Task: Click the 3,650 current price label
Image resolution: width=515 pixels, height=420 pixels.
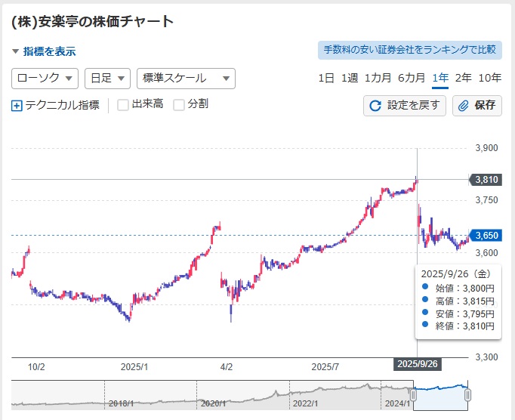Action: (x=486, y=235)
